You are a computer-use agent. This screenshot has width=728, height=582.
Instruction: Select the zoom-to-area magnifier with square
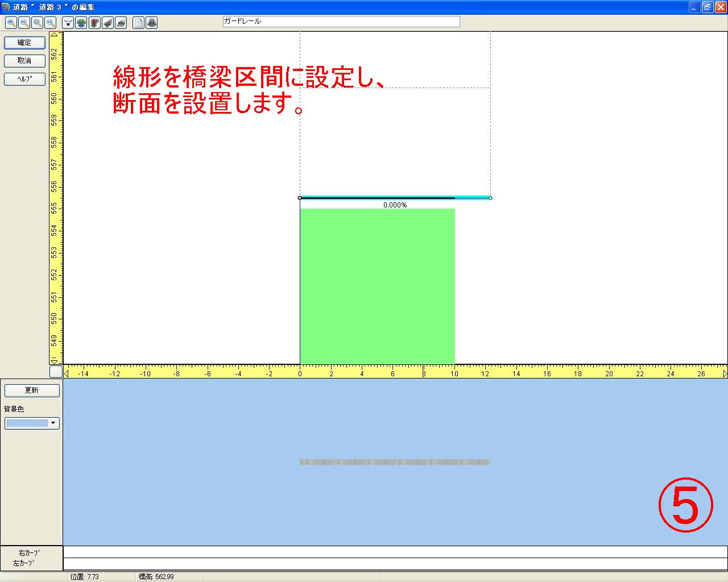click(37, 23)
